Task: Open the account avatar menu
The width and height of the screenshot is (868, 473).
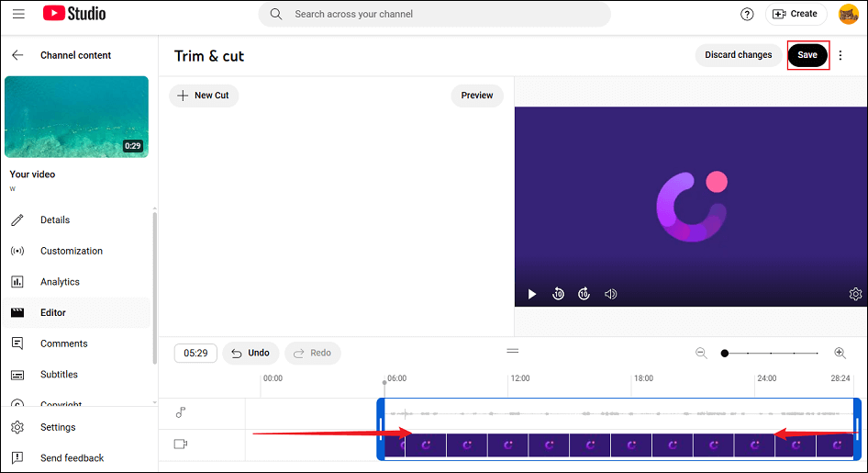Action: [x=848, y=14]
